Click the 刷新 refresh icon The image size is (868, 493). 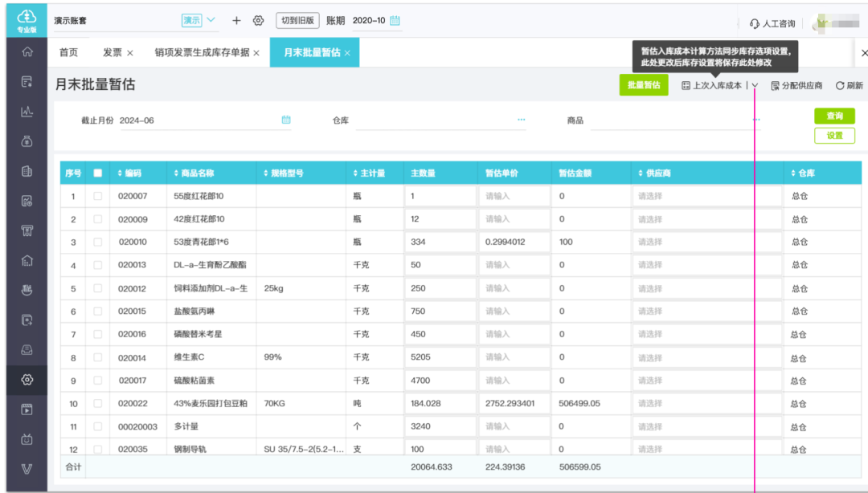[x=838, y=84]
